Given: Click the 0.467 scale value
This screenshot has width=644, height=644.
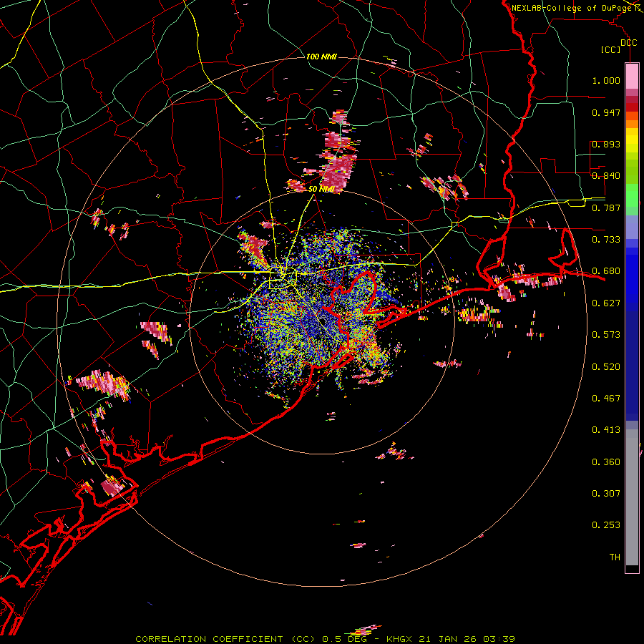Looking at the screenshot, I should click(606, 399).
